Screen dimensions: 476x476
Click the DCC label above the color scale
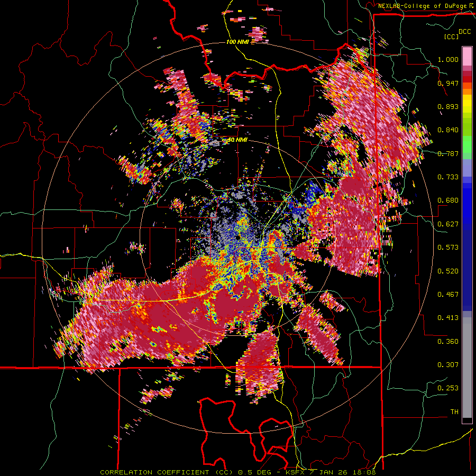464,32
